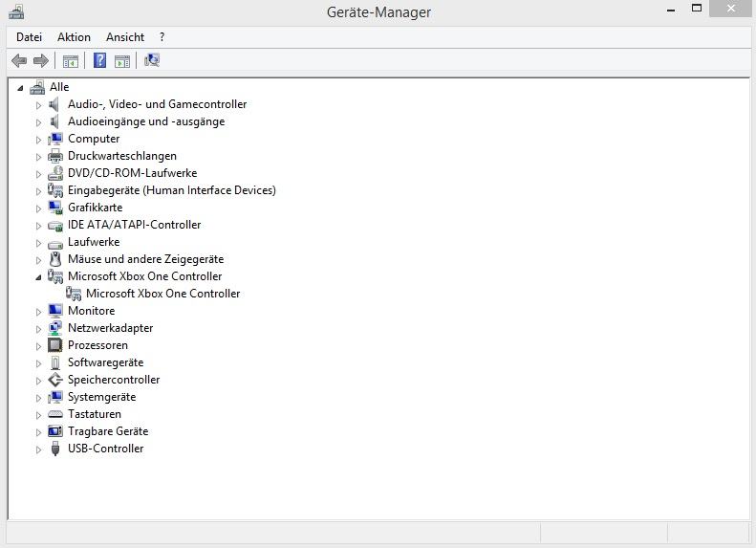This screenshot has height=548, width=756.
Task: Collapse the root Alle node
Action: (20, 88)
